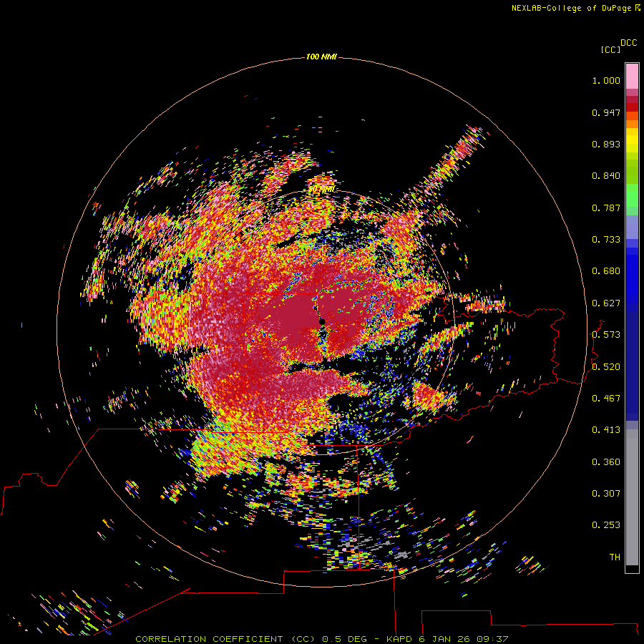
Task: Click the 0.947 legend value
Action: pyautogui.click(x=606, y=112)
